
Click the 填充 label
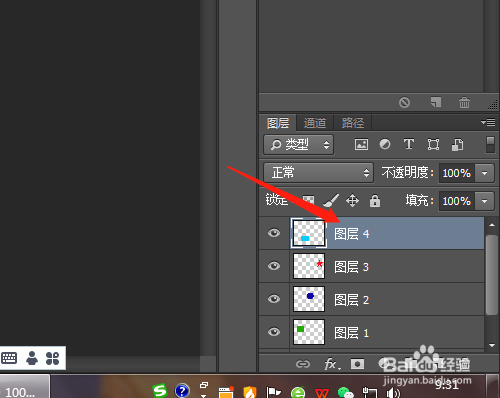click(420, 201)
